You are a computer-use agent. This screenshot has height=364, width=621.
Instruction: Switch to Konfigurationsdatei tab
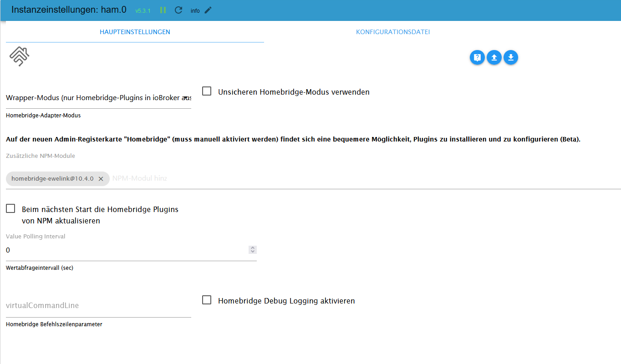[x=393, y=32]
